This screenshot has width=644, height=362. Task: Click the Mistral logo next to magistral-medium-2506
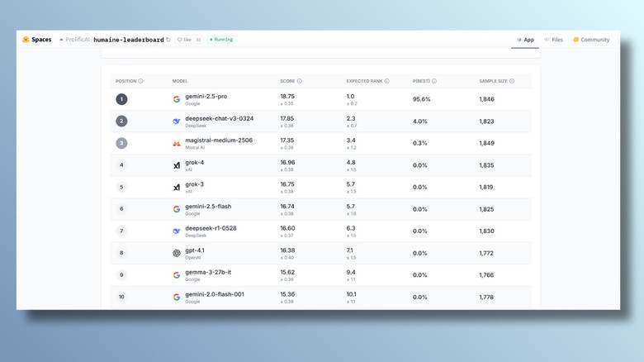tap(177, 144)
